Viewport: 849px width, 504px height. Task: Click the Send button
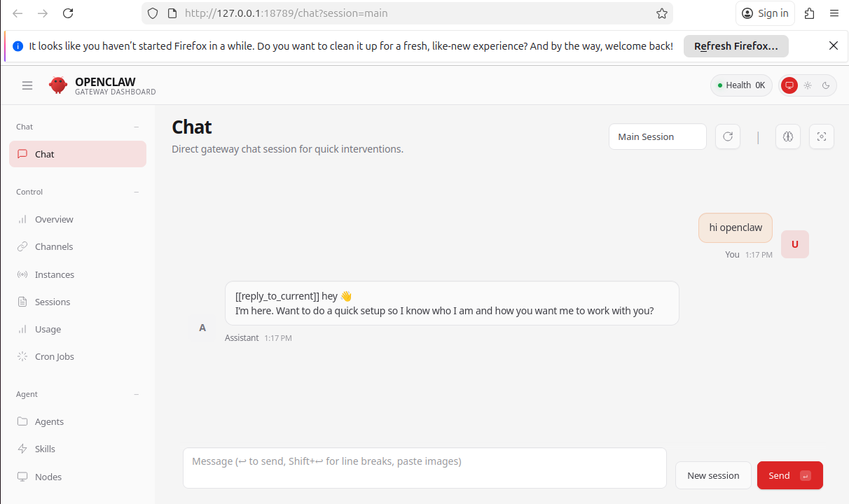789,475
